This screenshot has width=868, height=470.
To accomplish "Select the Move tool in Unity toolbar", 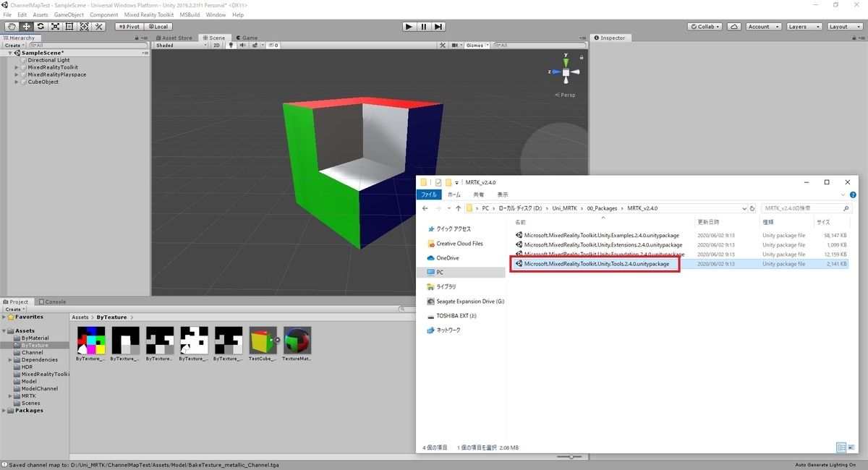I will (26, 27).
